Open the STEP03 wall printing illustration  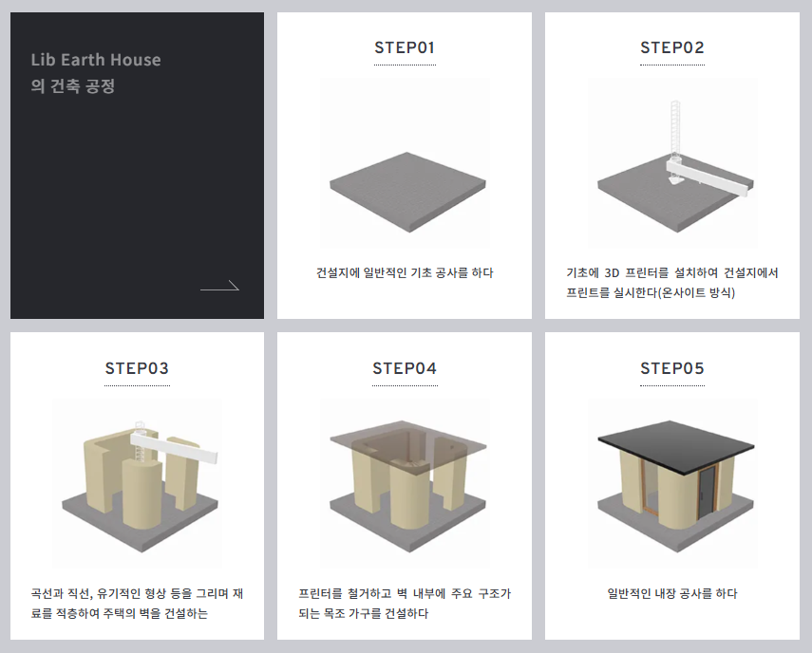[137, 484]
